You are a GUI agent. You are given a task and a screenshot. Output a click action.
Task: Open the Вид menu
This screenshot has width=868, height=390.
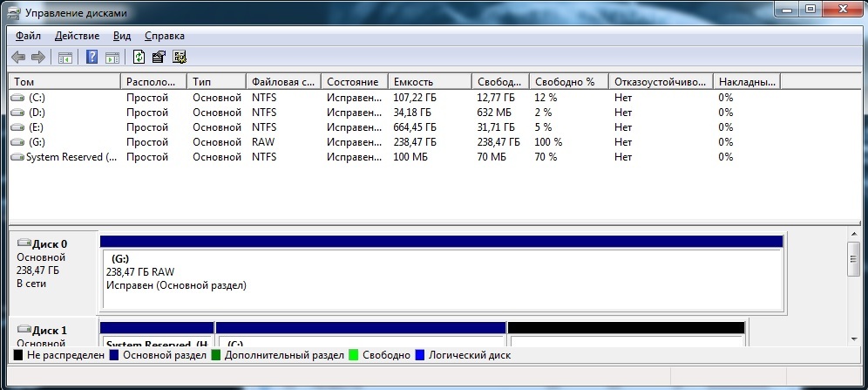pos(122,36)
